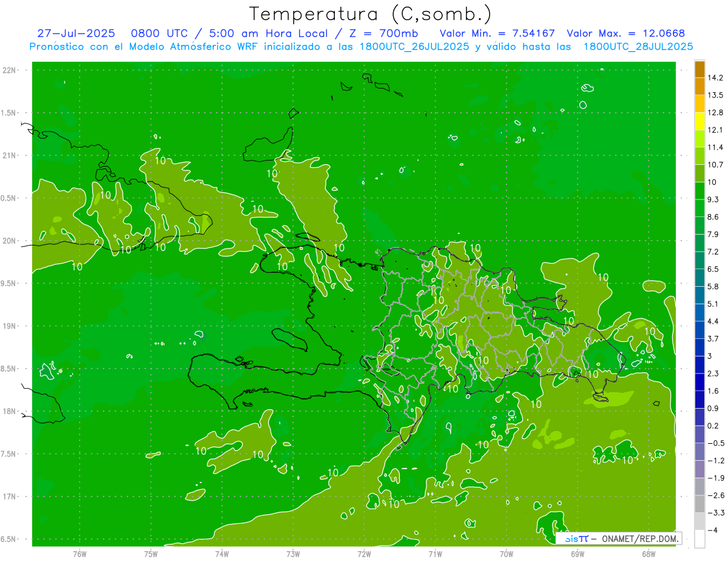Click the "-0.5" colorbar value

pos(716,443)
